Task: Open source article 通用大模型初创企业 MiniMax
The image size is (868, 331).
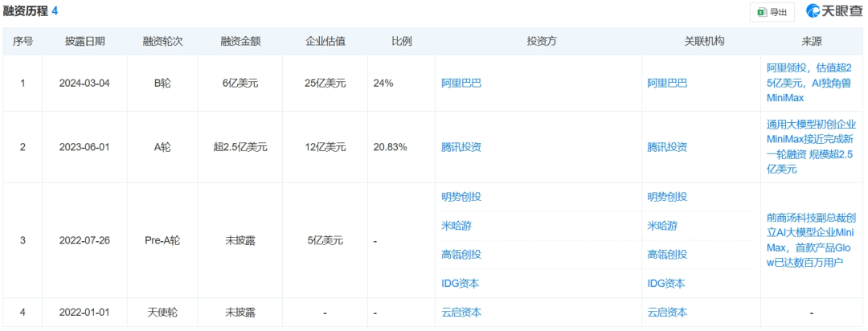Action: 811,147
